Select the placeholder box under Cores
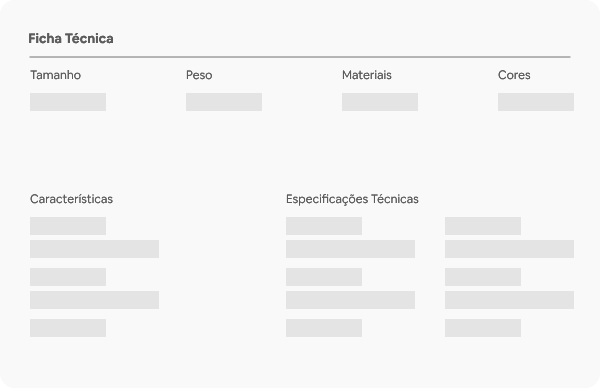The width and height of the screenshot is (600, 388). point(536,102)
